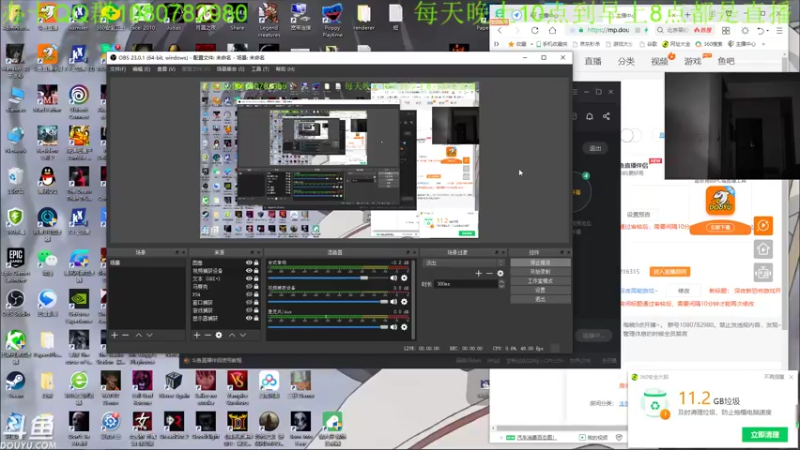800x450 pixels.
Task: Click 开始录制 button in OBS controls
Action: (540, 272)
